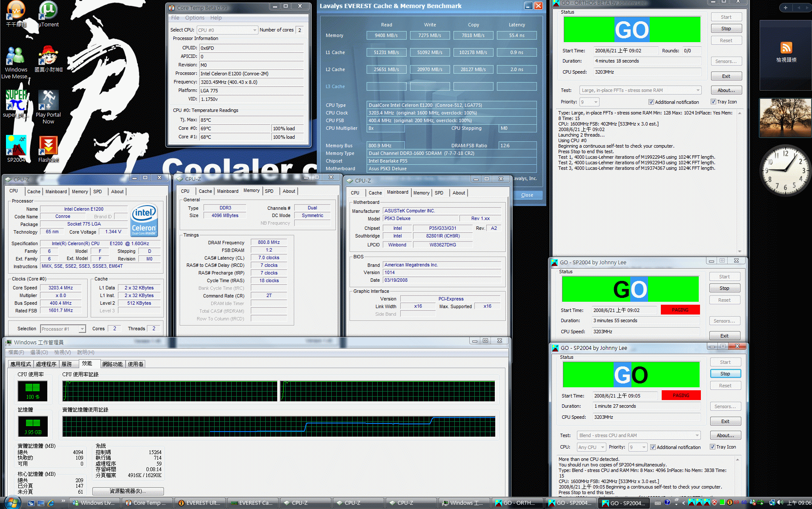
Task: Toggle Tray Icon in bottom SP2004 window
Action: 712,447
